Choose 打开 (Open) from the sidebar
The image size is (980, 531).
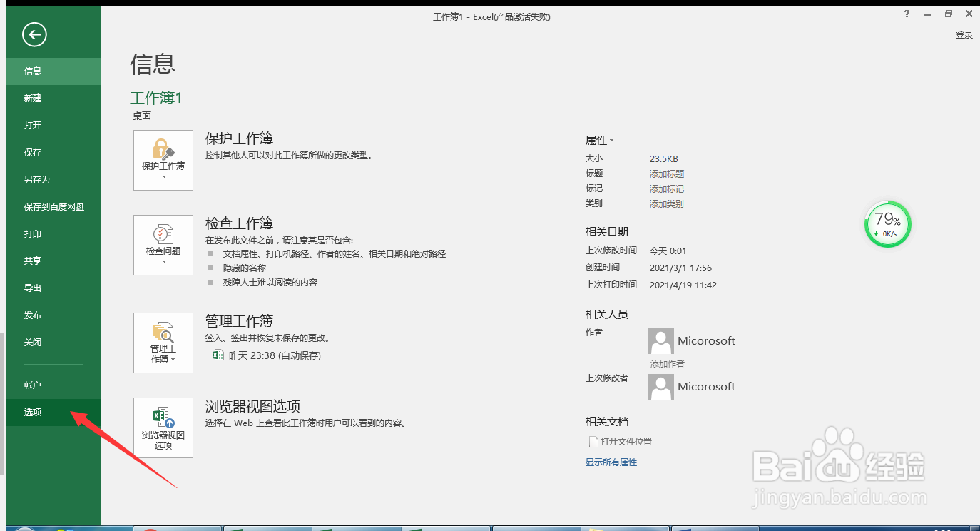coord(53,126)
